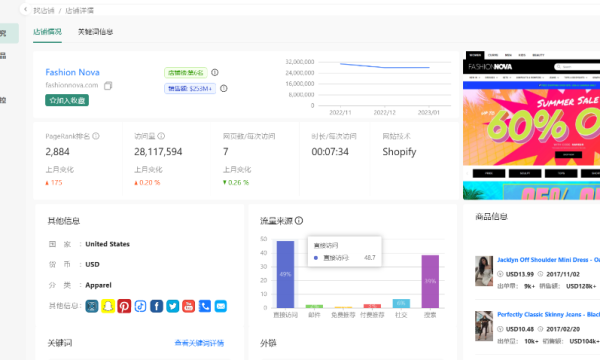The image size is (600, 360).
Task: Click the Jacklyn Off Shoulder Mini Dress thumbnail
Action: [x=484, y=271]
